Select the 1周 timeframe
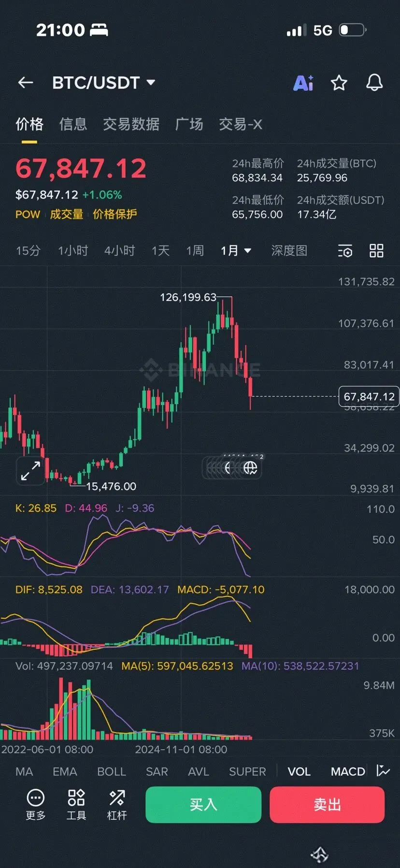The height and width of the screenshot is (868, 400). click(x=195, y=250)
